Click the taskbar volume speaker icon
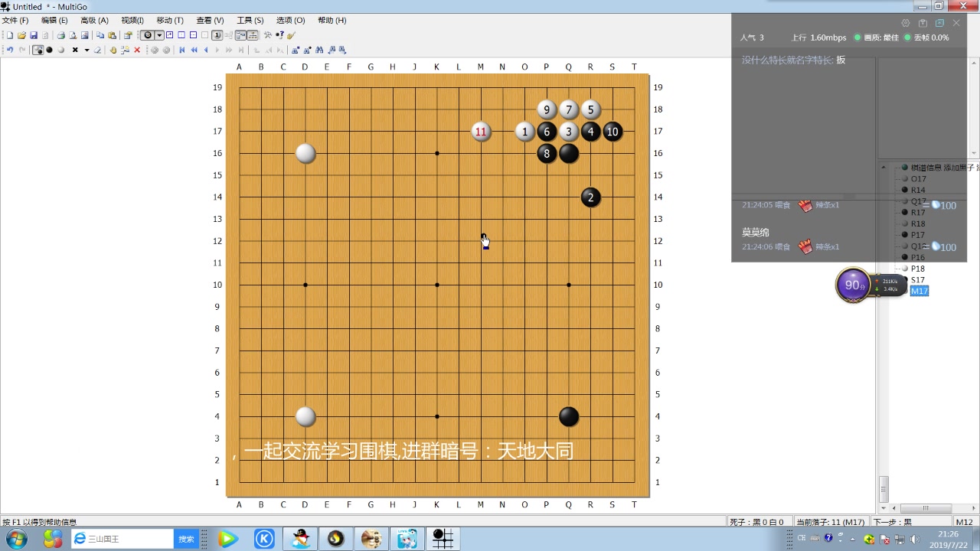This screenshot has height=551, width=980. click(x=915, y=539)
